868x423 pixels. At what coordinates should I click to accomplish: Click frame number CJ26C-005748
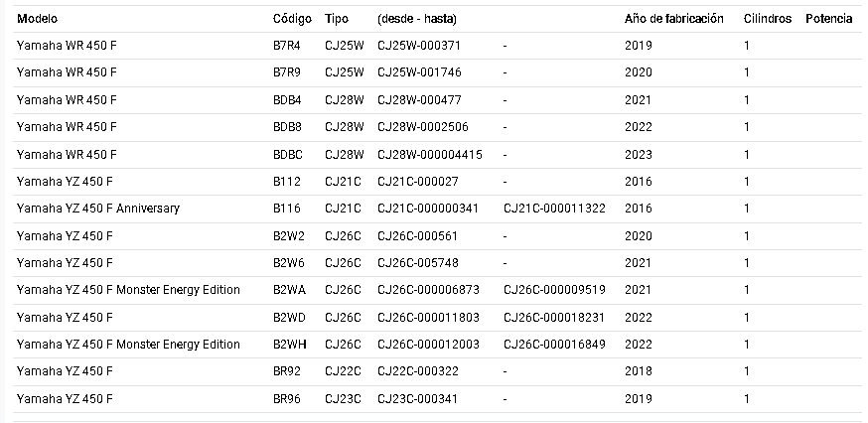[x=418, y=263]
